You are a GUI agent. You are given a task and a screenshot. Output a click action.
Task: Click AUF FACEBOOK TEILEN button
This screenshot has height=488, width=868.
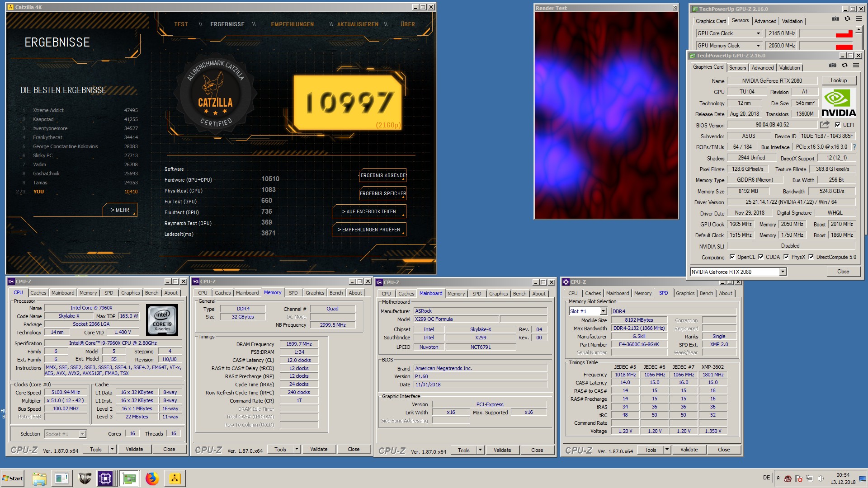[x=369, y=211]
